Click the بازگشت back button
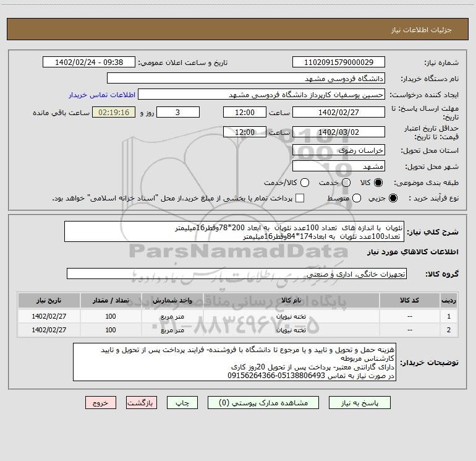476x461 pixels. tap(142, 403)
